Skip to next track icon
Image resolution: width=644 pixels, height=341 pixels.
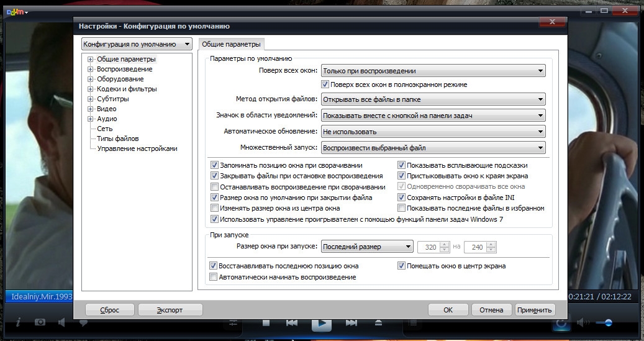click(x=351, y=323)
